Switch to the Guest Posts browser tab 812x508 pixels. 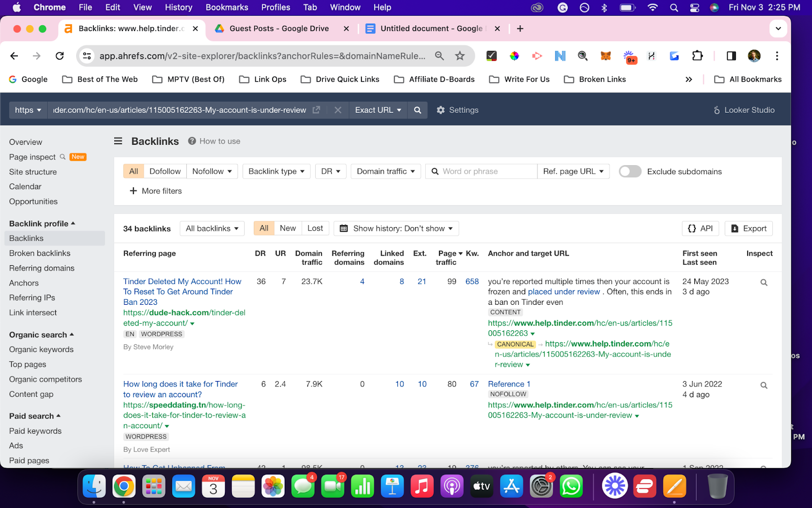[x=278, y=28]
